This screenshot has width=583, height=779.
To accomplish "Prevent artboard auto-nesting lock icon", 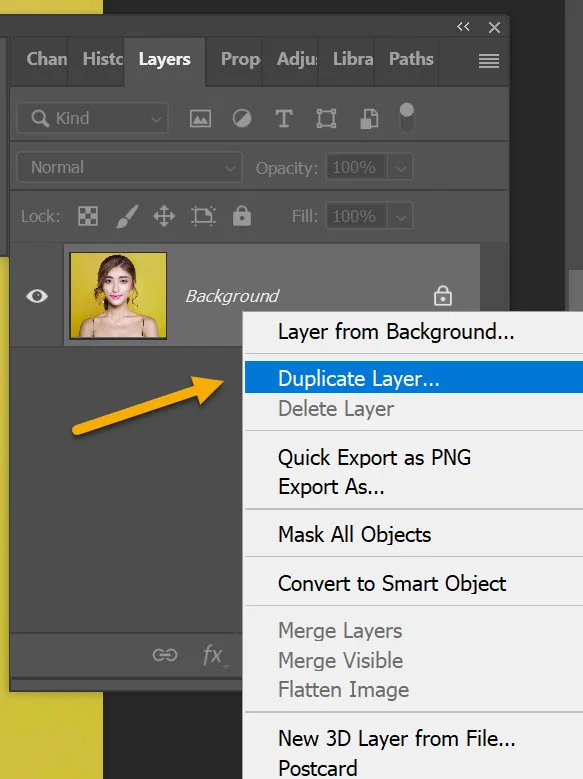I will point(203,216).
